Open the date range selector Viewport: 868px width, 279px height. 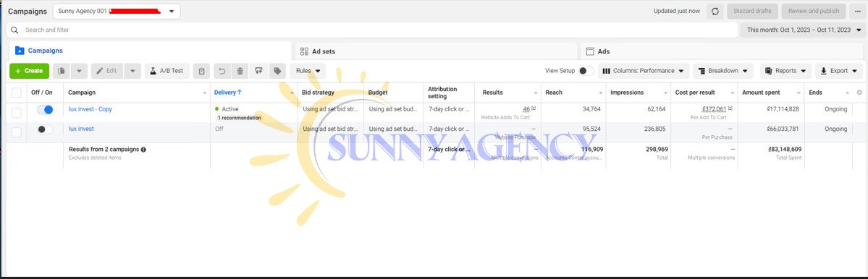(x=804, y=30)
